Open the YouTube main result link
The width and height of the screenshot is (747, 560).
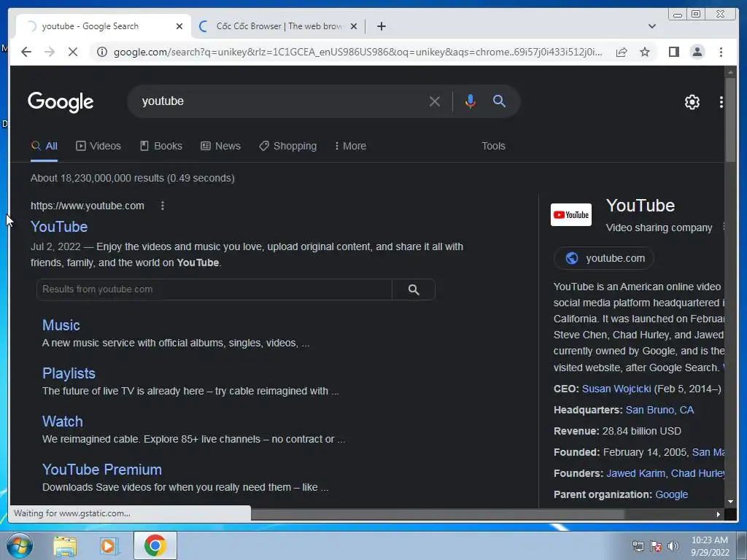pos(59,227)
